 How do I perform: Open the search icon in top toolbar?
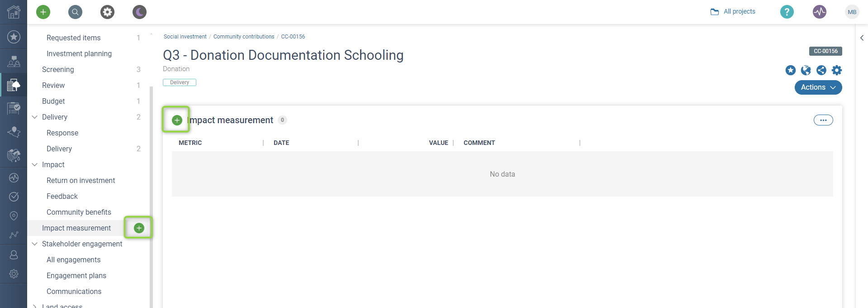[x=76, y=12]
